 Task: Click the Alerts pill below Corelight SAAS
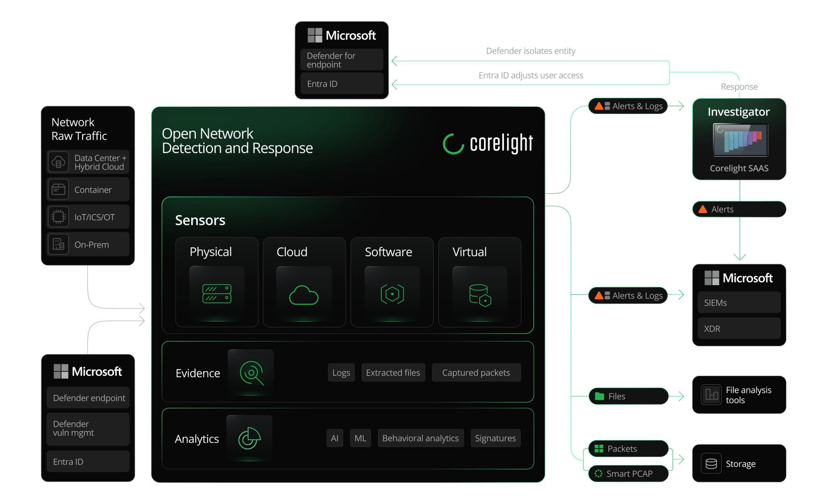point(739,209)
